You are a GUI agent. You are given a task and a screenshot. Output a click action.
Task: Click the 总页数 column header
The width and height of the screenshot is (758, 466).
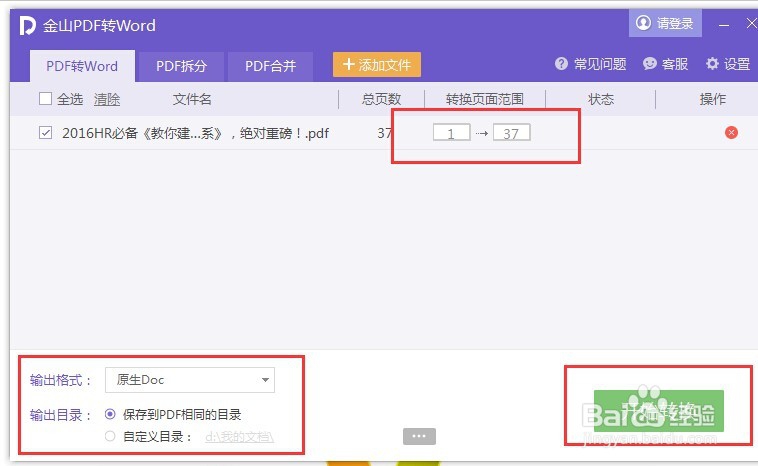(381, 100)
